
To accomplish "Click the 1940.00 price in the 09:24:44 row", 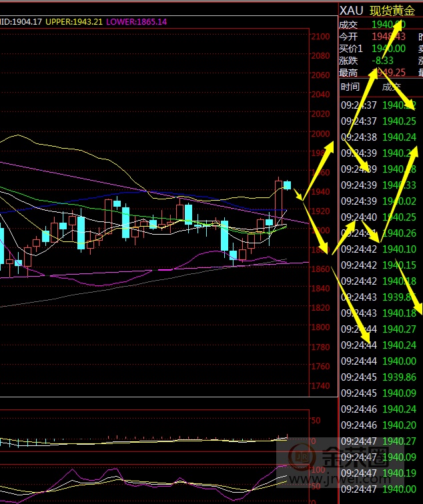I will coord(399,361).
